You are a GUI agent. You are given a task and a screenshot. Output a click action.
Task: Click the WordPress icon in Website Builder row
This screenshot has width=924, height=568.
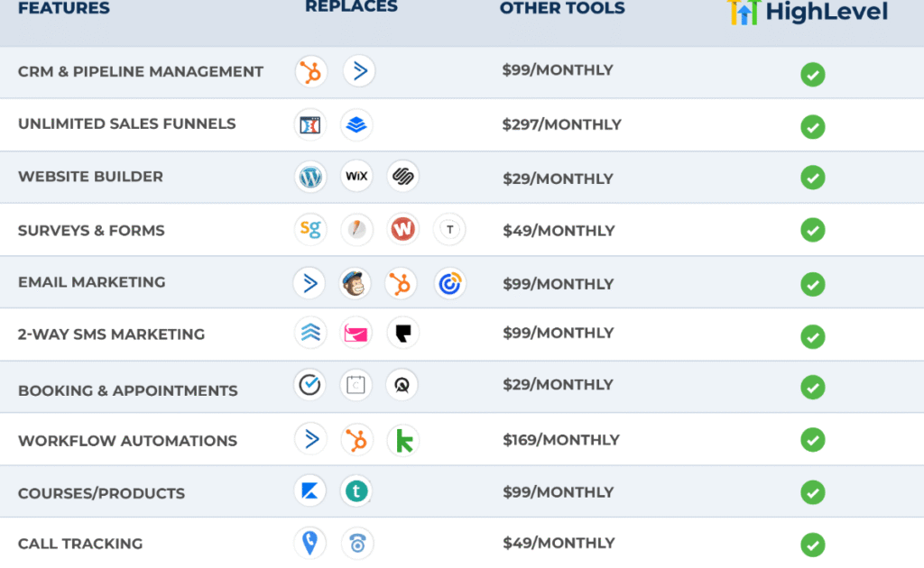point(311,177)
